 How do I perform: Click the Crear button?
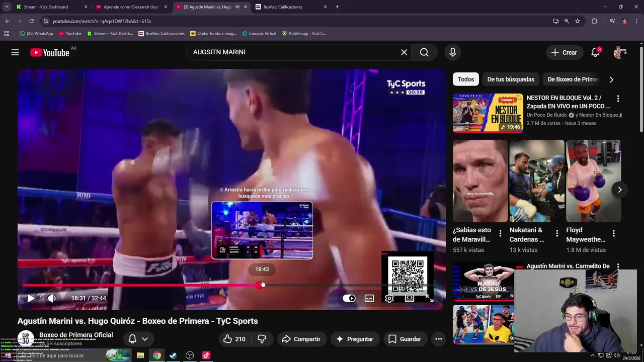click(x=564, y=52)
